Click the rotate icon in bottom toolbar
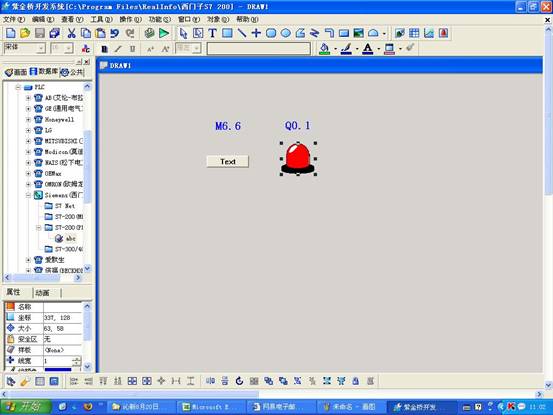This screenshot has height=415, width=553. pyautogui.click(x=239, y=381)
